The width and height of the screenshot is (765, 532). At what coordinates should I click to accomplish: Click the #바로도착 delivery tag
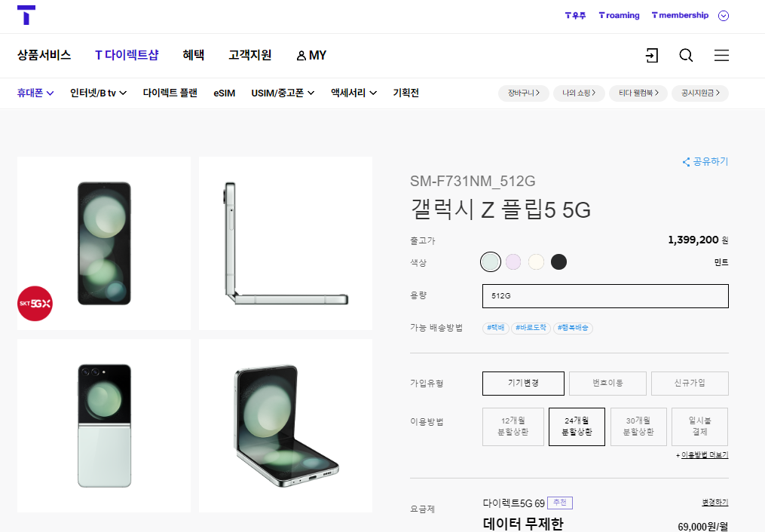click(531, 329)
